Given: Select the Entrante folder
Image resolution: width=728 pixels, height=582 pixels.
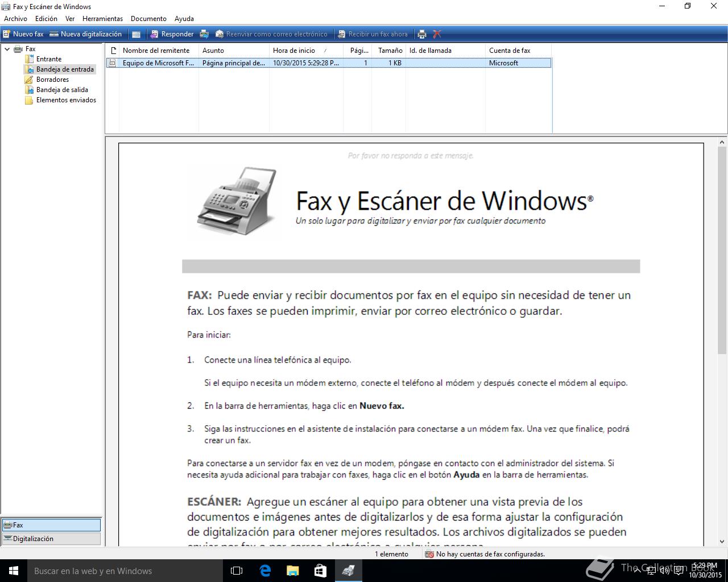Looking at the screenshot, I should tap(49, 59).
